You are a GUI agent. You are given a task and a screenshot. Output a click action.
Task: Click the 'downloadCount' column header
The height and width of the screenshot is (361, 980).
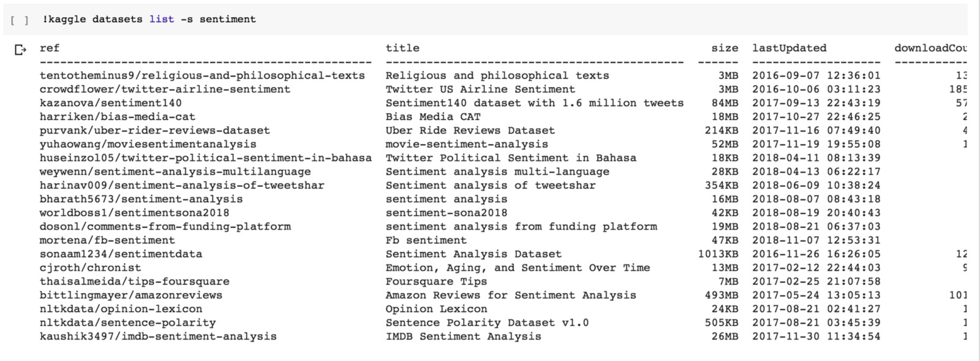[x=930, y=48]
